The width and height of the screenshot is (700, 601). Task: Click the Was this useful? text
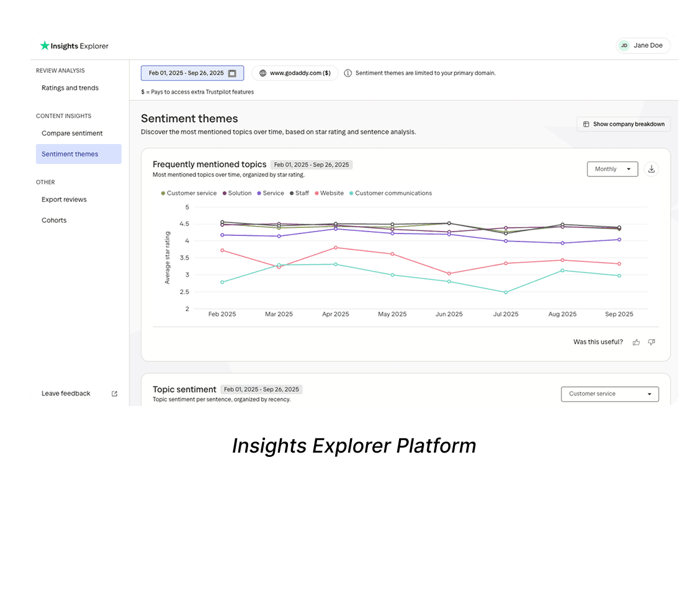[x=598, y=342]
